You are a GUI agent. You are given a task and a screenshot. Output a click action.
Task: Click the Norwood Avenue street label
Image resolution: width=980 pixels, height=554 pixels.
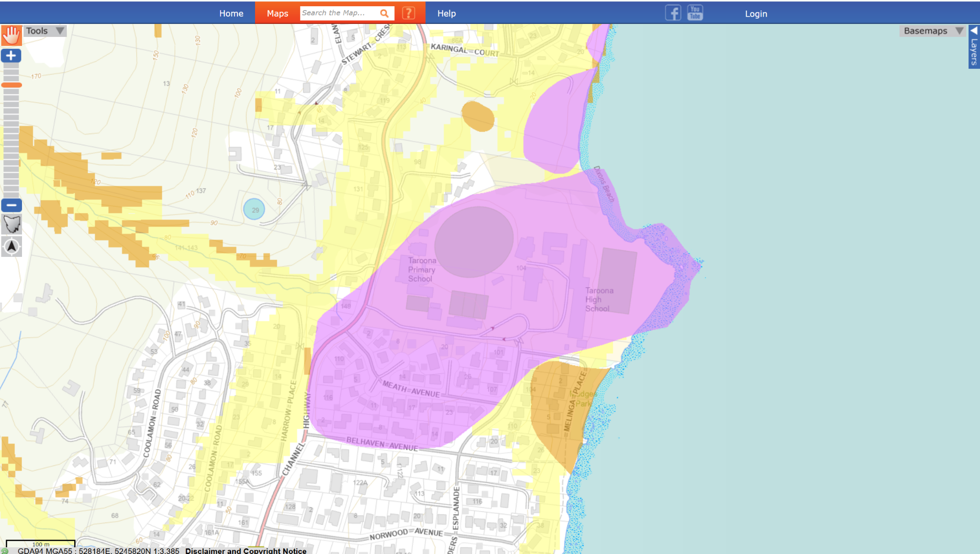pos(406,534)
